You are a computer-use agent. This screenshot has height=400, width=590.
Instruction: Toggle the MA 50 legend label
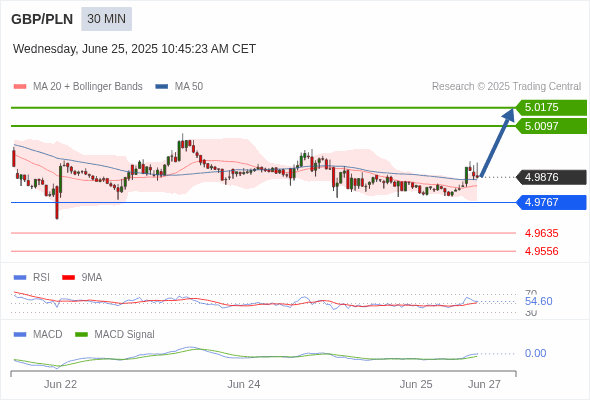point(189,87)
